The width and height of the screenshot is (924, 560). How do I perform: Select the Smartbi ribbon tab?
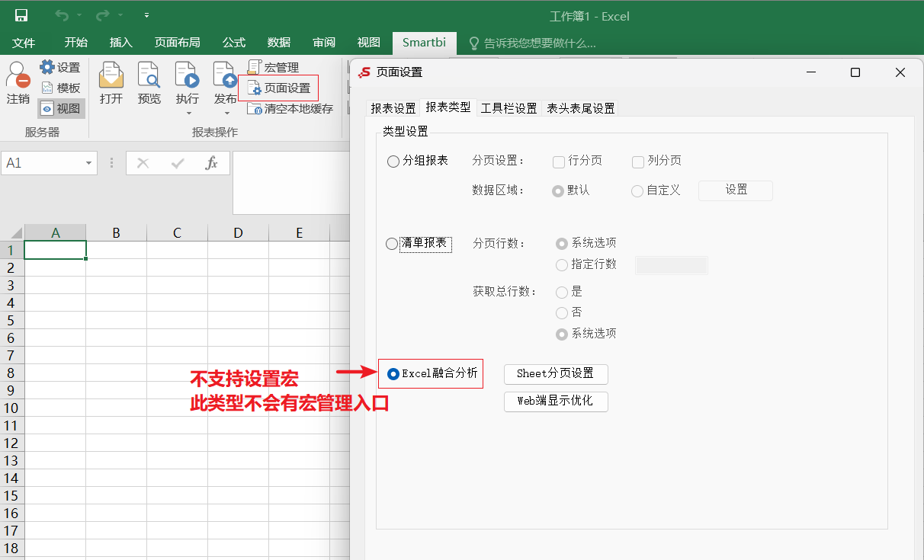(x=425, y=43)
